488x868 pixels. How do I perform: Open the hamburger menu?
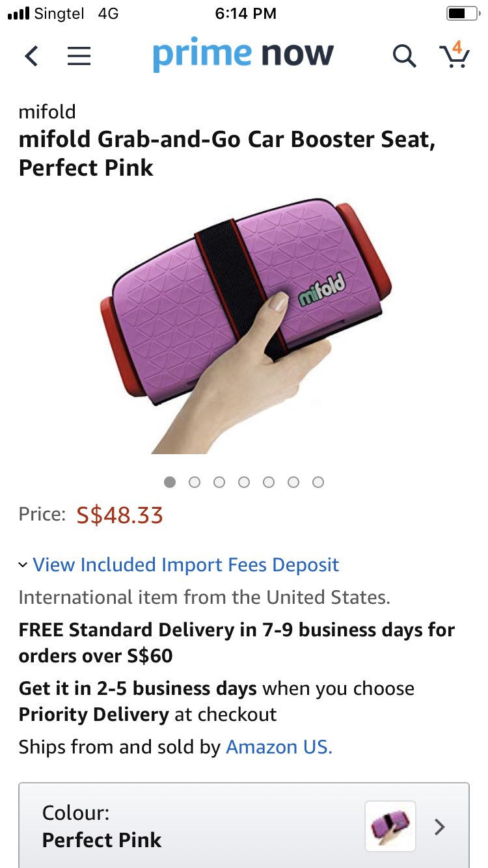coord(79,57)
